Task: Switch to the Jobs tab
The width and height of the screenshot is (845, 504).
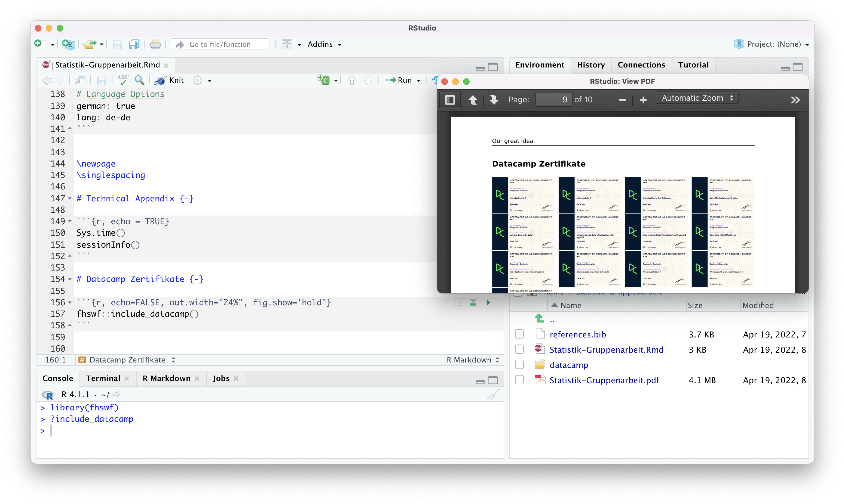Action: 221,378
